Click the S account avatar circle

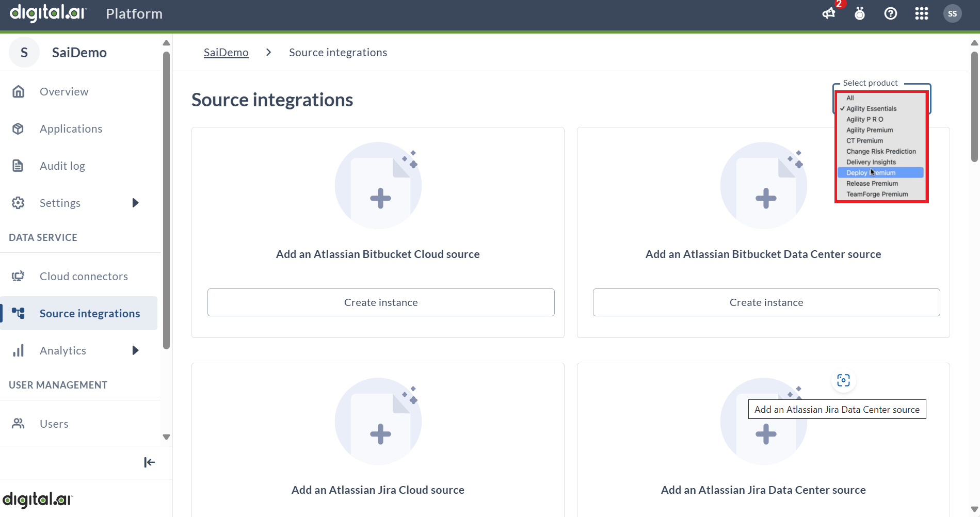(x=24, y=52)
